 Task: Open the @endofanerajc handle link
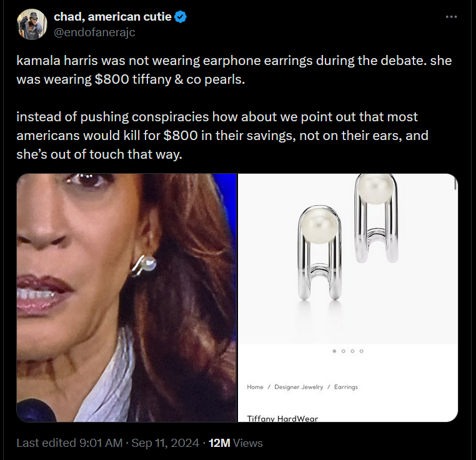pyautogui.click(x=94, y=32)
